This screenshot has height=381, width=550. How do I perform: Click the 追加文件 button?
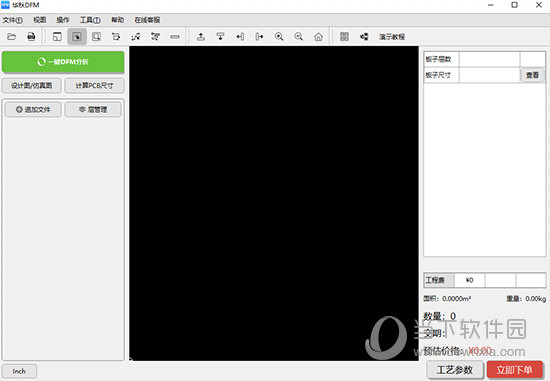coord(33,109)
